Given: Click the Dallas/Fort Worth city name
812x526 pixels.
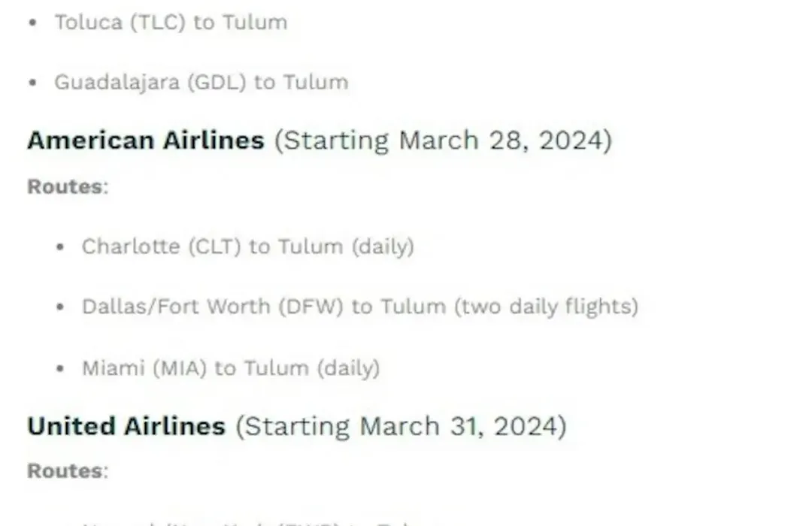Looking at the screenshot, I should 176,307.
